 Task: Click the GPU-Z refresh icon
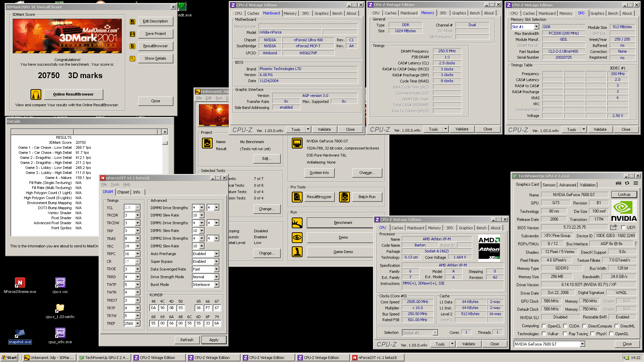coord(627,183)
